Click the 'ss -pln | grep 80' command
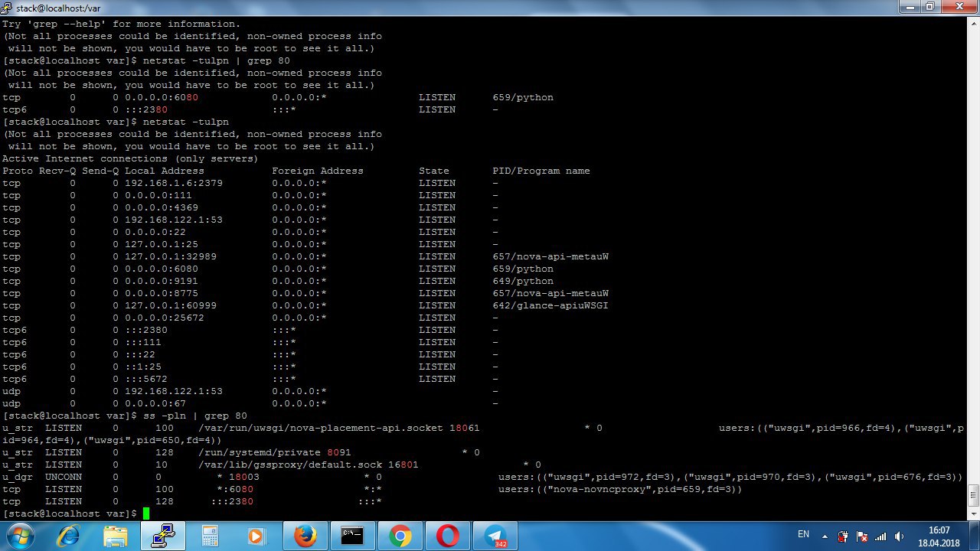This screenshot has height=551, width=980. tap(195, 416)
